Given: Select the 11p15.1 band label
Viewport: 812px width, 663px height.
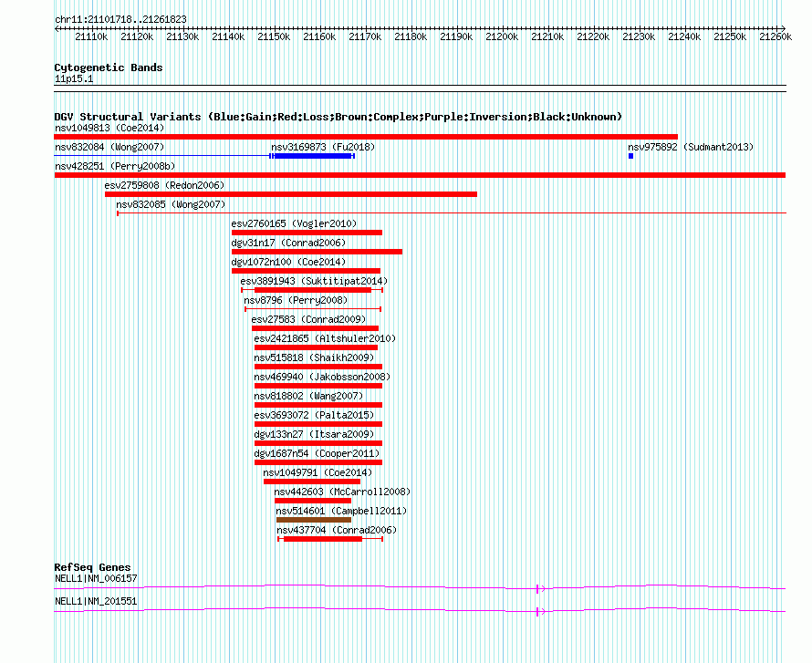Looking at the screenshot, I should (x=74, y=78).
